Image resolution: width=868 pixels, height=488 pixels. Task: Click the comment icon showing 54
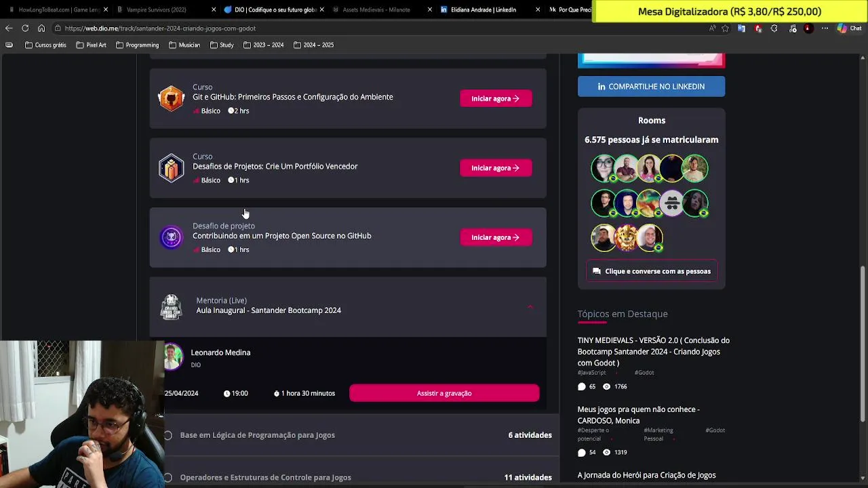581,452
